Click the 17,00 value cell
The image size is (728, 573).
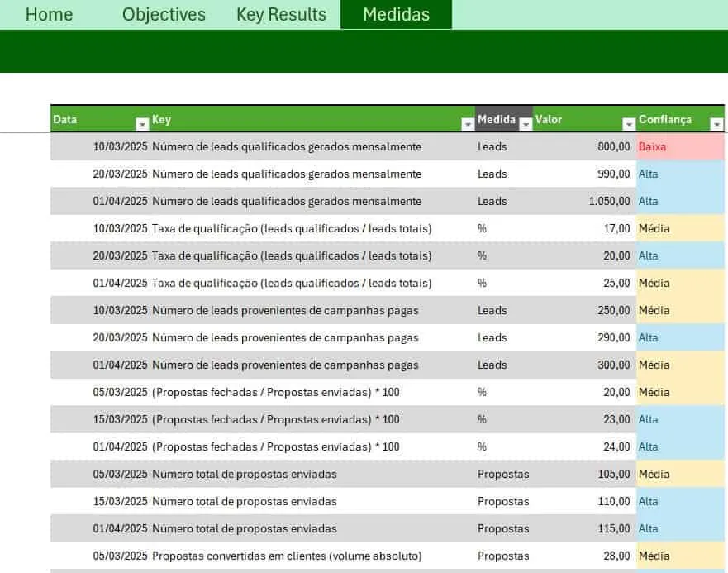[x=584, y=229]
